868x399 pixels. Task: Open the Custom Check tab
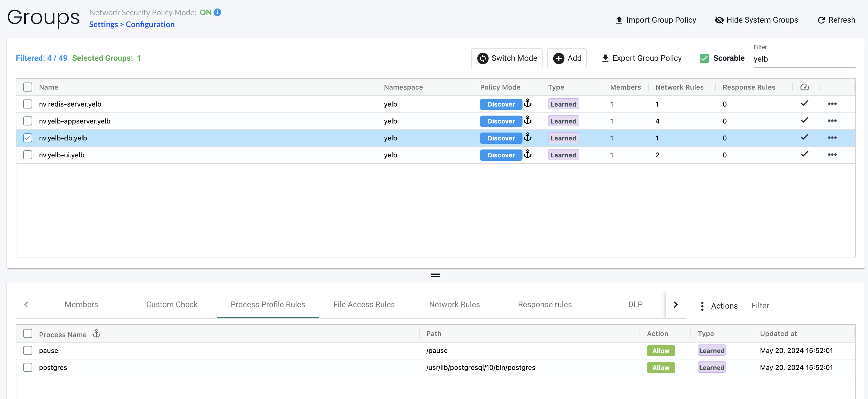click(172, 304)
